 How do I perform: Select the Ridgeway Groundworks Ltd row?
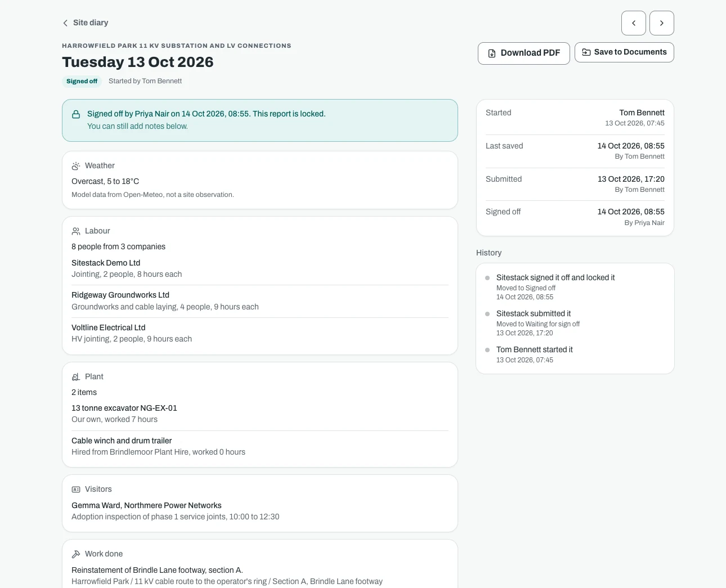click(x=260, y=301)
